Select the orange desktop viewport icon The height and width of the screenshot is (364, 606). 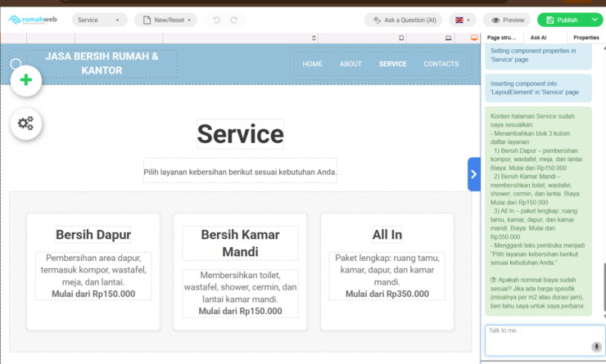(x=473, y=38)
